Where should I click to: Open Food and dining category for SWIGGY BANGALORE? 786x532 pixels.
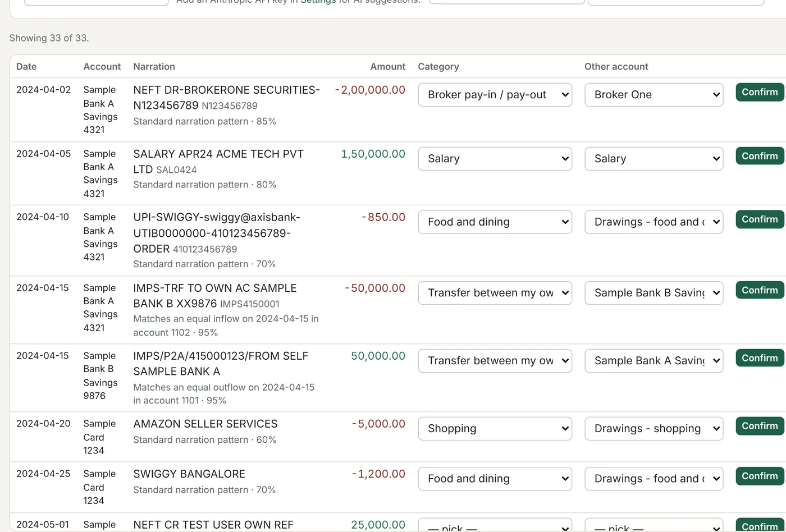(495, 479)
